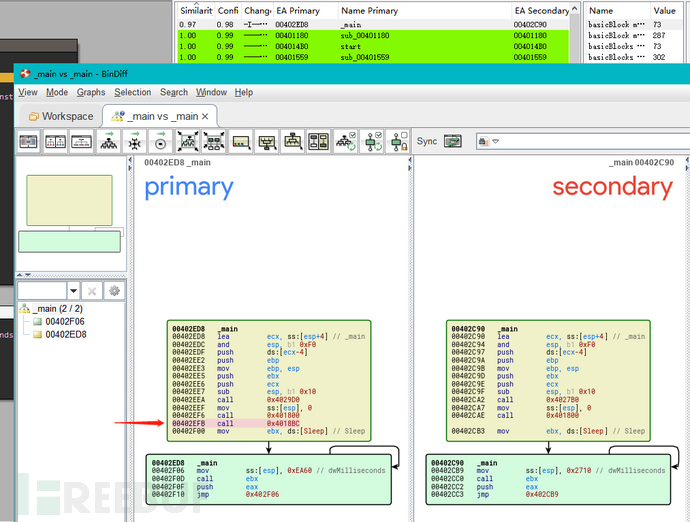Click the BinDiff app icon in title bar

pos(25,74)
